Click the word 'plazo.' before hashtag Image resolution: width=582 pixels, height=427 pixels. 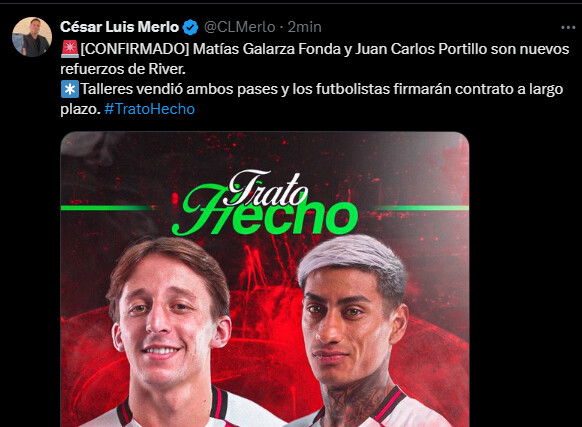80,110
